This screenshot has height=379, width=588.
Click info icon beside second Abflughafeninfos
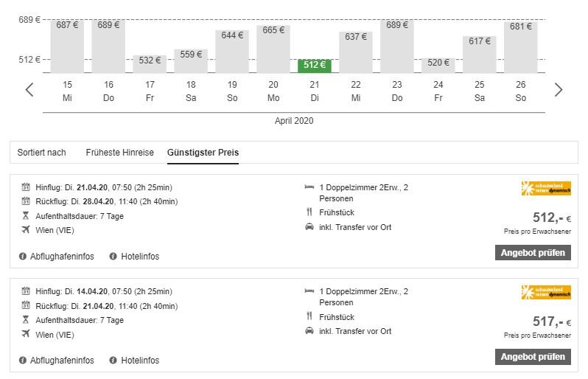pos(24,361)
